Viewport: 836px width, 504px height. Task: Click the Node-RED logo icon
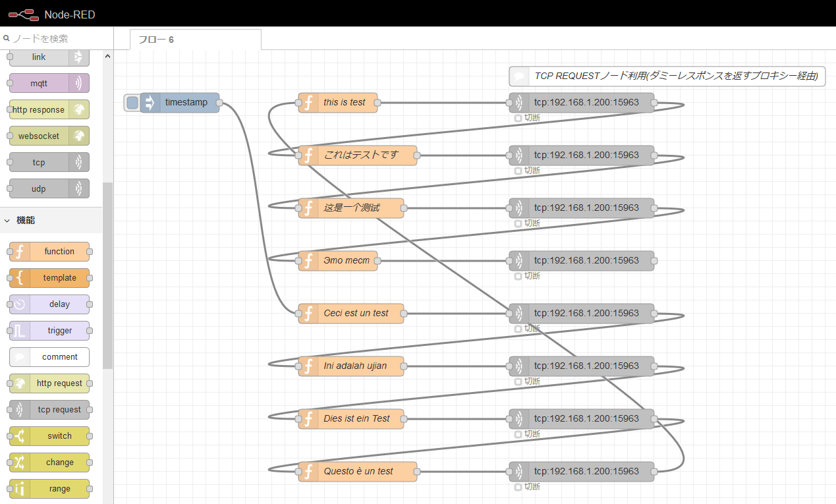coord(23,14)
